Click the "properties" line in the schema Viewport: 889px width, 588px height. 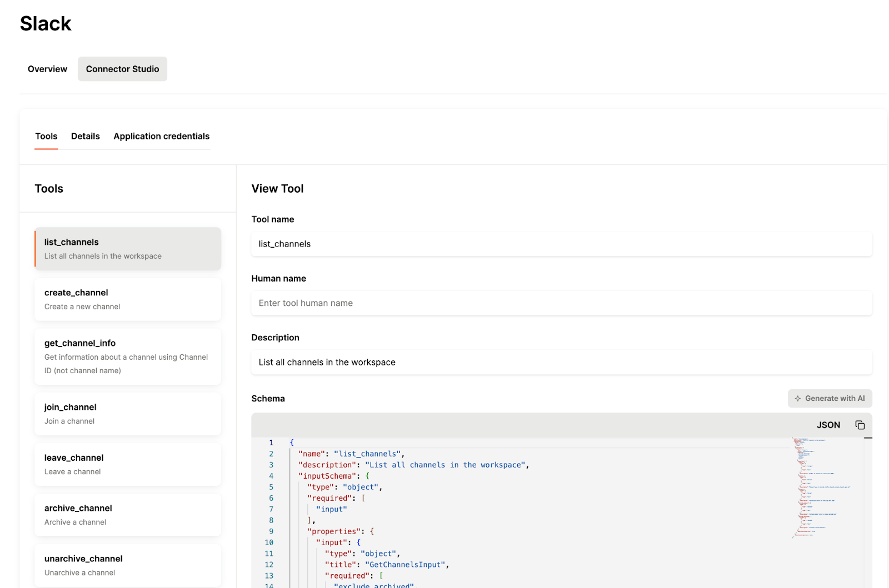(341, 531)
